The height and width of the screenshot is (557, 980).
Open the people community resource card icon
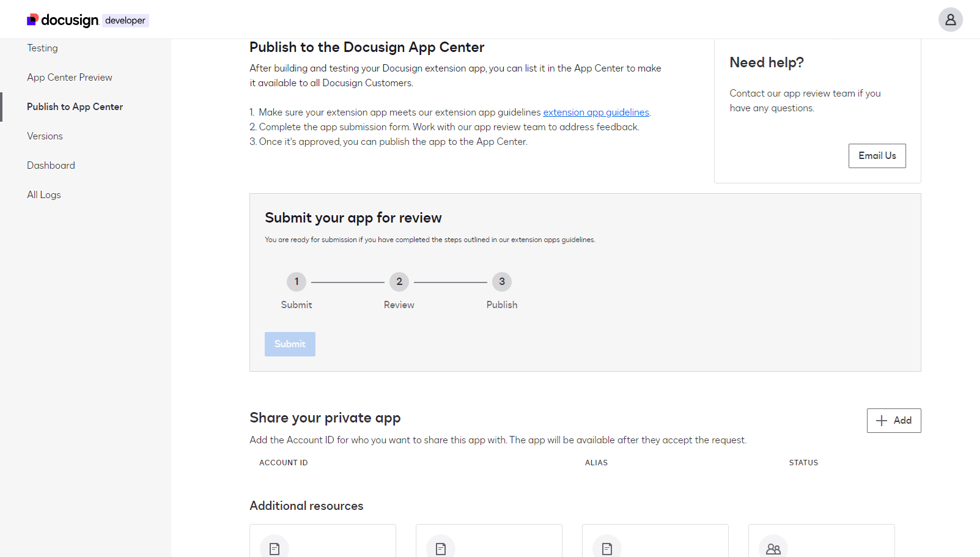773,548
